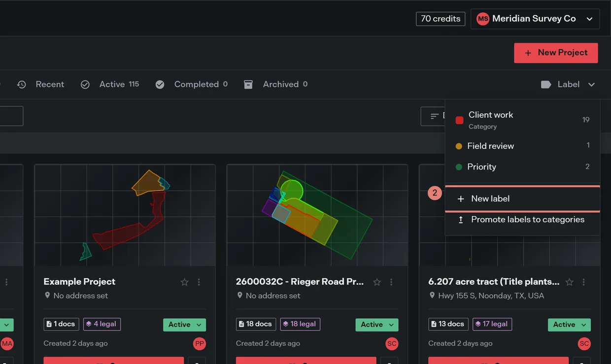Click the green Priority label swatch
Viewport: 611px width, 364px height.
[x=459, y=167]
